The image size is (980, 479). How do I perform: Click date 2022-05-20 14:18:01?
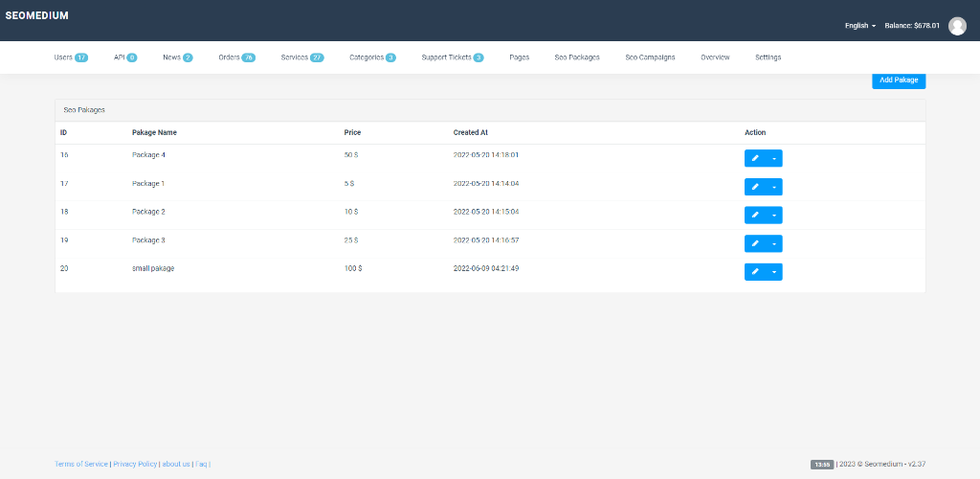[486, 154]
